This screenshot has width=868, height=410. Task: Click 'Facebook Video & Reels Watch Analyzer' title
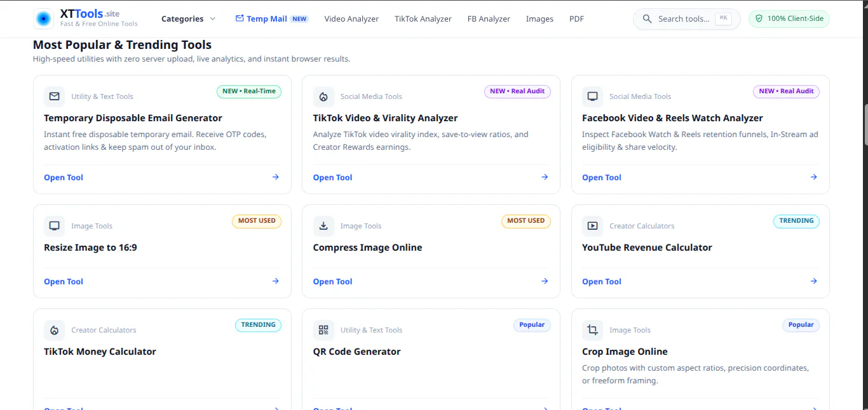pyautogui.click(x=672, y=118)
